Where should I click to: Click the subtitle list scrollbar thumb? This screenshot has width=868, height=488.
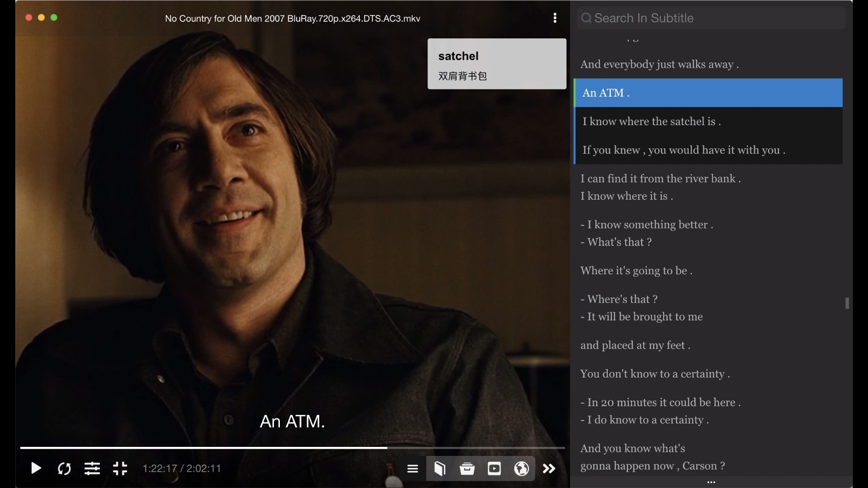[x=847, y=303]
